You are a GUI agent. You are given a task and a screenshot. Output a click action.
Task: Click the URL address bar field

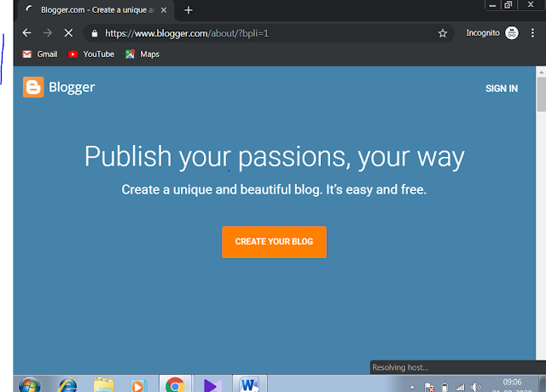[x=268, y=33]
